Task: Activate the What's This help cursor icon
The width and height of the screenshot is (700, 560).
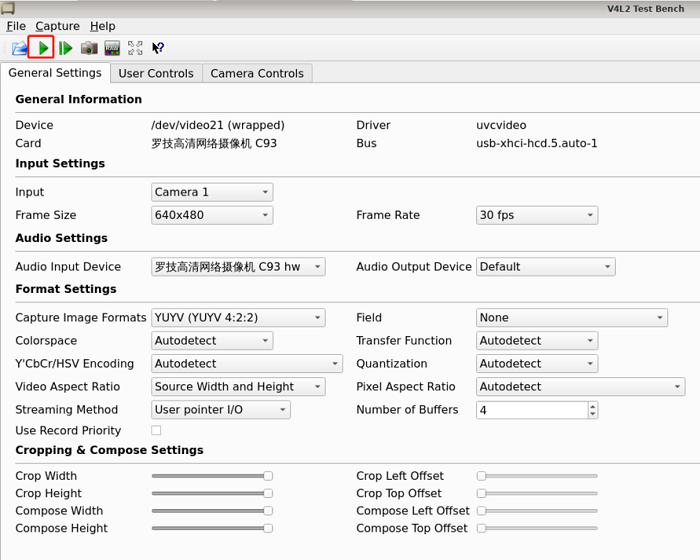Action: (x=158, y=48)
